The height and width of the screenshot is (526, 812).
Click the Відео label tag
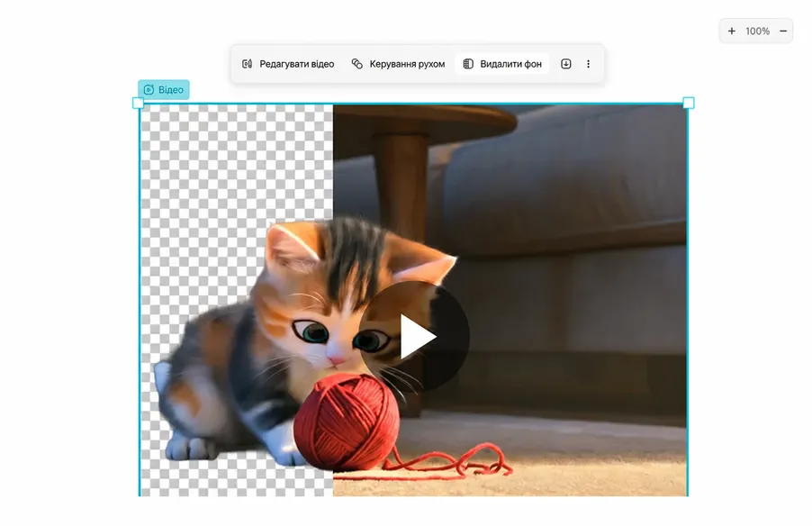tap(164, 90)
